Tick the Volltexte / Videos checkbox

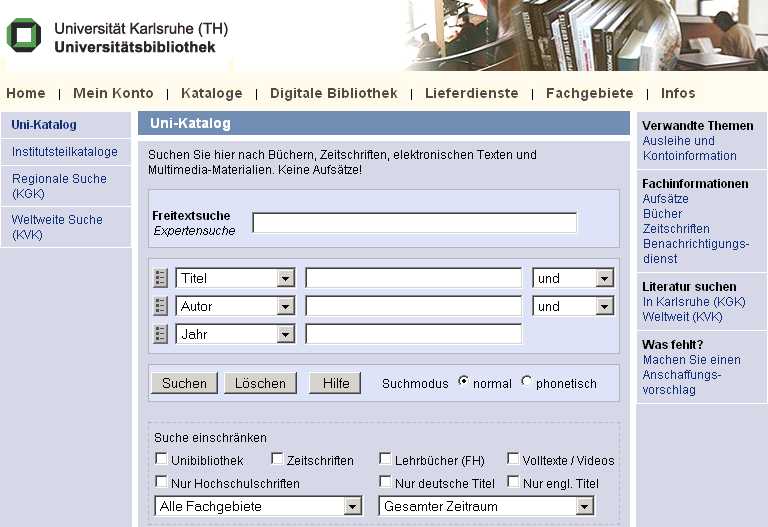(513, 458)
